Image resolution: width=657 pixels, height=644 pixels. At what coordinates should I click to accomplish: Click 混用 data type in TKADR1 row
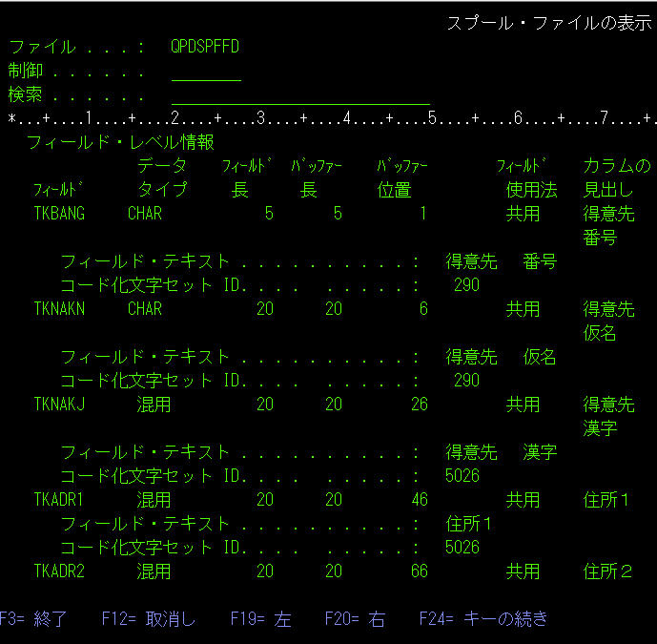(154, 500)
